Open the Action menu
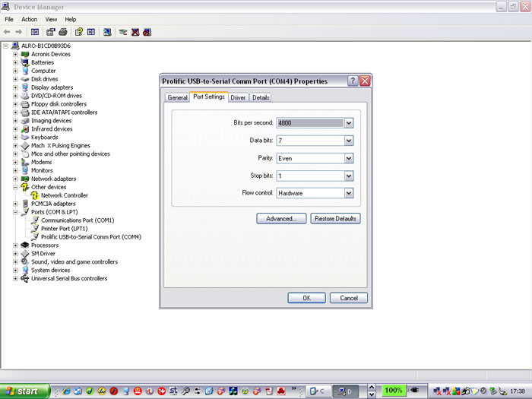532x399 pixels. (29, 19)
